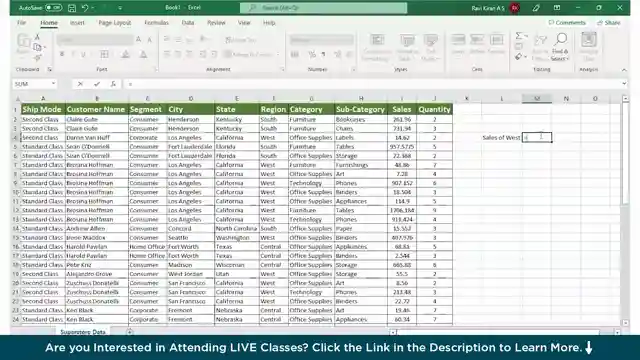Select column M header
The height and width of the screenshot is (360, 640).
pos(537,98)
